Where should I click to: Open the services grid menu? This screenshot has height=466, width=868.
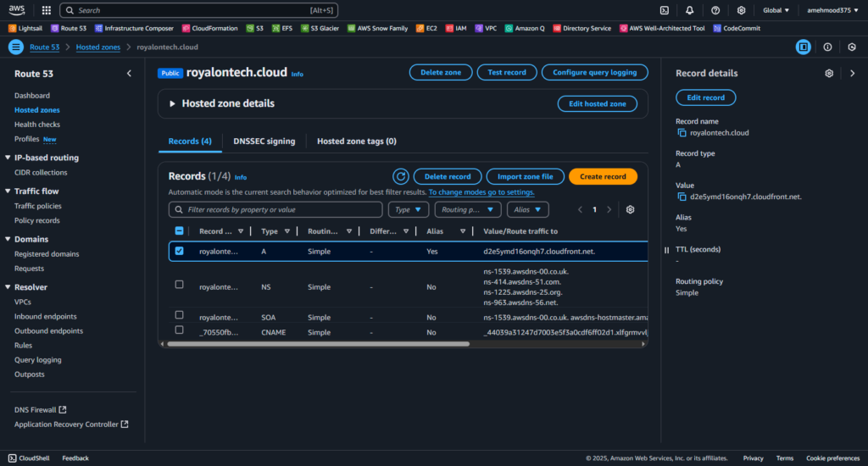[47, 10]
